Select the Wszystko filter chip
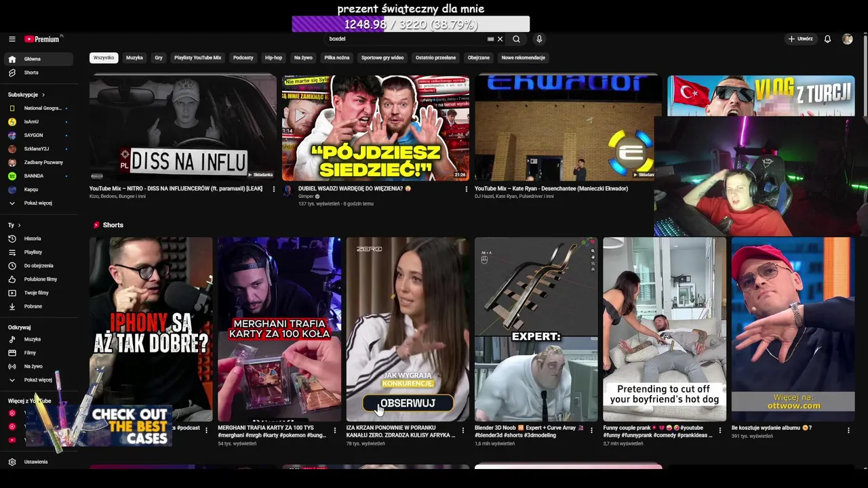868x488 pixels. click(104, 58)
